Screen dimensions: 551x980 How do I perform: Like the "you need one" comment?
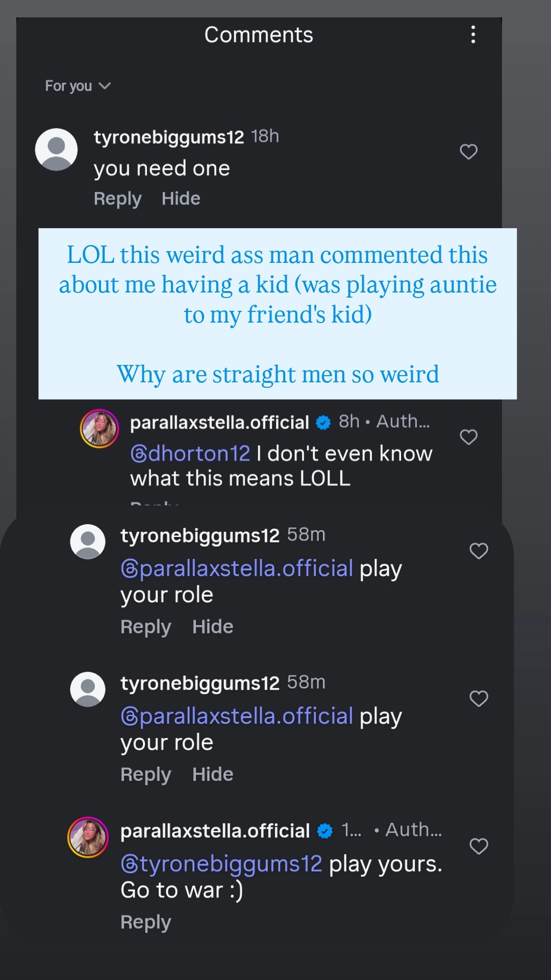point(468,152)
